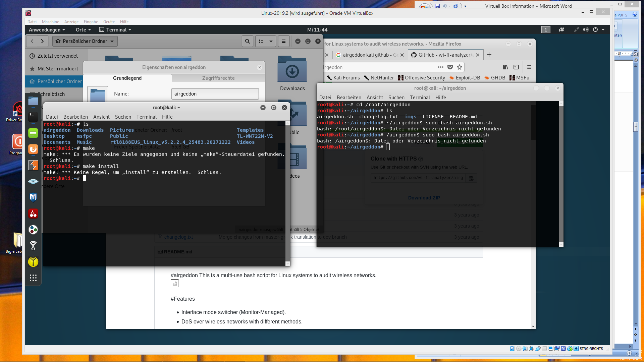
Task: Open Bearbeiten menu in root@kali terminal
Action: tap(75, 117)
